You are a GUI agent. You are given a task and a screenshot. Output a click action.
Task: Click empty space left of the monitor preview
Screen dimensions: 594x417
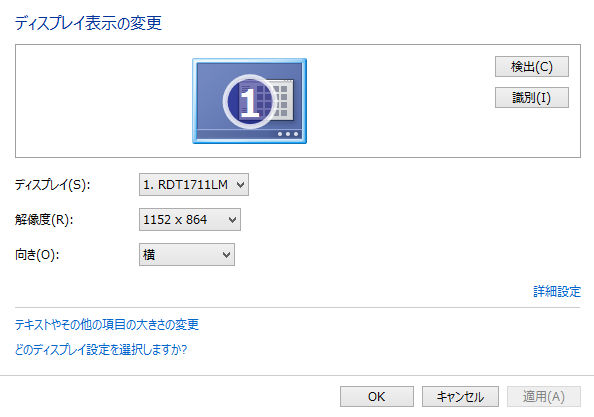click(x=102, y=101)
